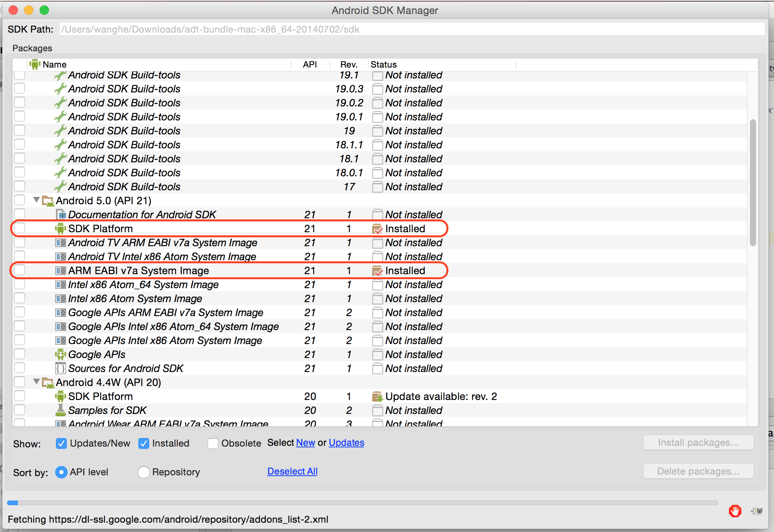Click the Android TV ARM EABI v7a image icon
774x532 pixels.
[x=61, y=242]
